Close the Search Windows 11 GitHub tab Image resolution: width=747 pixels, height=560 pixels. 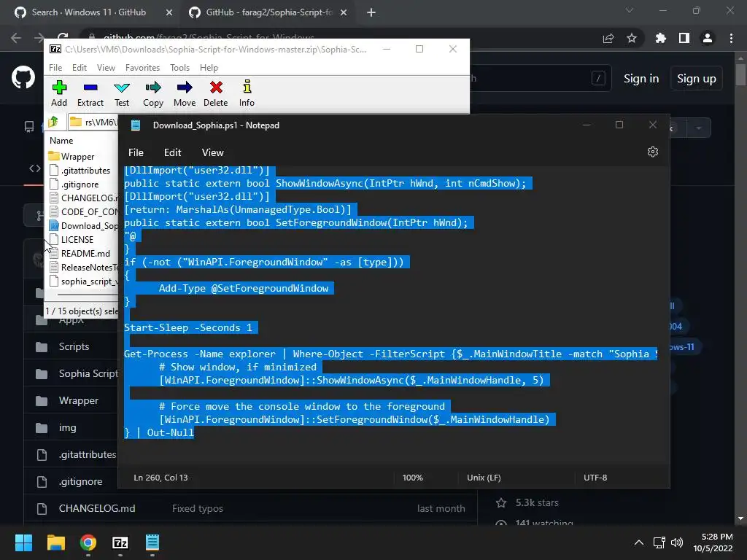point(169,12)
